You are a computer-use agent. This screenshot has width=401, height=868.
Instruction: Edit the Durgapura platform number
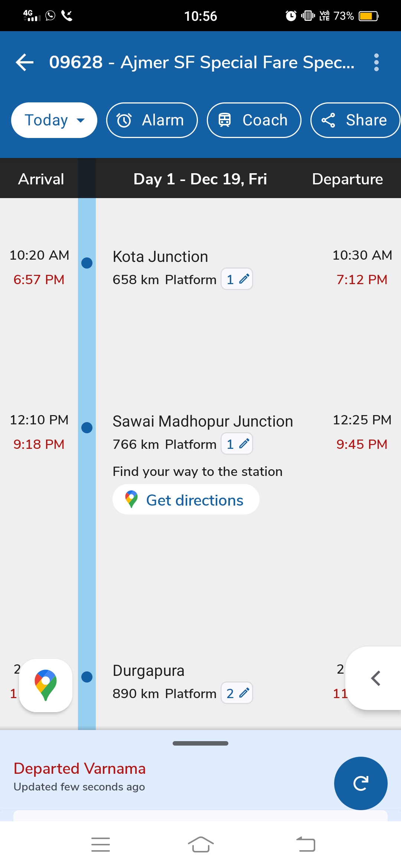237,693
